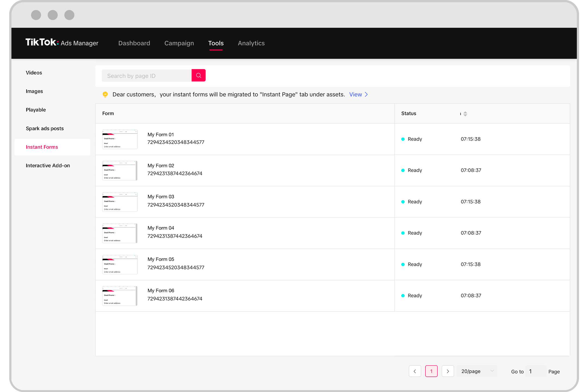This screenshot has height=392, width=588.
Task: Click the search icon in the search bar
Action: pos(199,75)
